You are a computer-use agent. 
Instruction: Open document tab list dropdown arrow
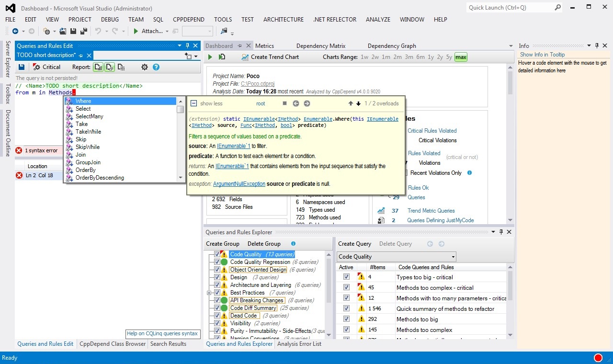[511, 46]
